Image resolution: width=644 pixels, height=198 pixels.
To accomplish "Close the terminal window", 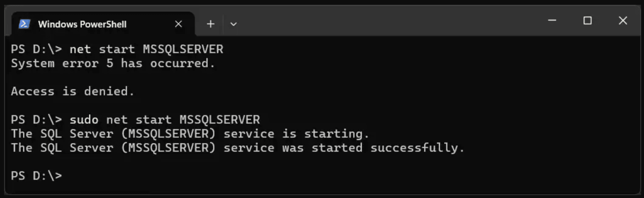I will [x=623, y=20].
